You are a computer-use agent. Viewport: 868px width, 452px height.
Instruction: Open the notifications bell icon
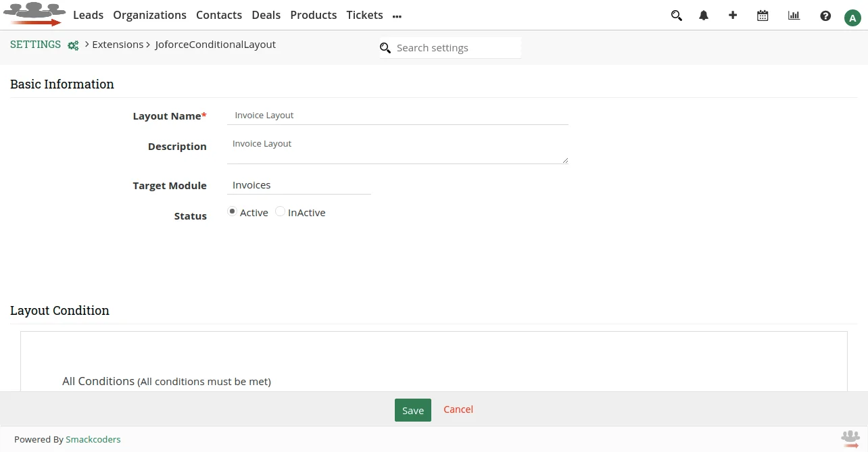point(703,15)
